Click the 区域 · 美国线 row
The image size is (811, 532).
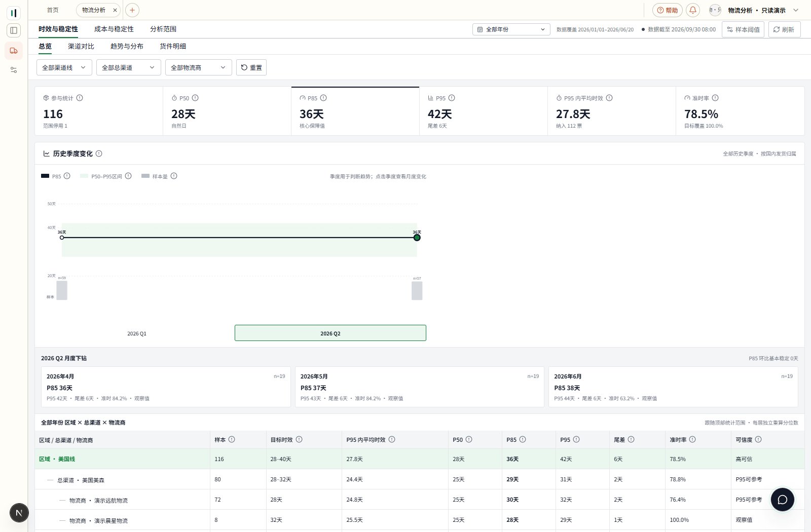point(420,459)
